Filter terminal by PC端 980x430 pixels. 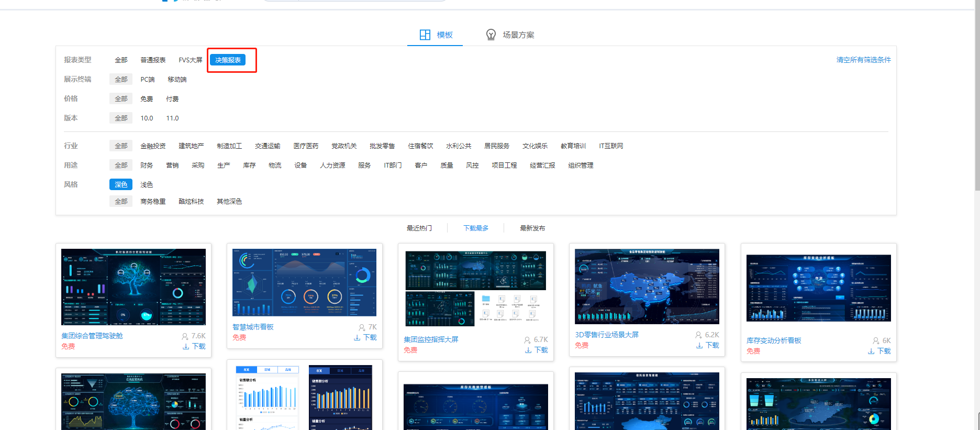[148, 79]
